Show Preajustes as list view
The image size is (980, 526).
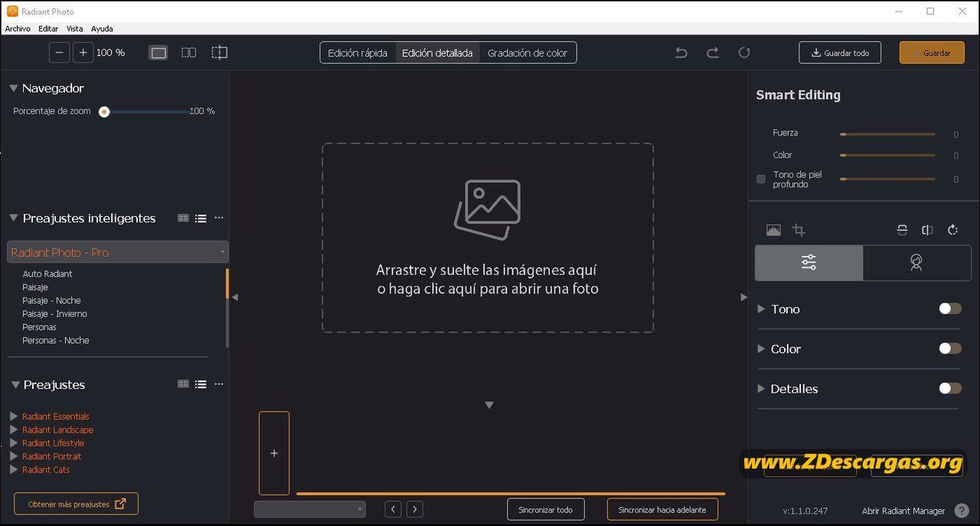[201, 384]
